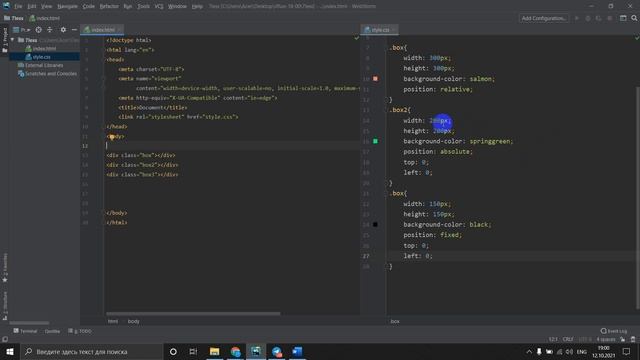Click the black color swatch in gutter
Viewport: 640px width, 360px height.
click(x=375, y=224)
